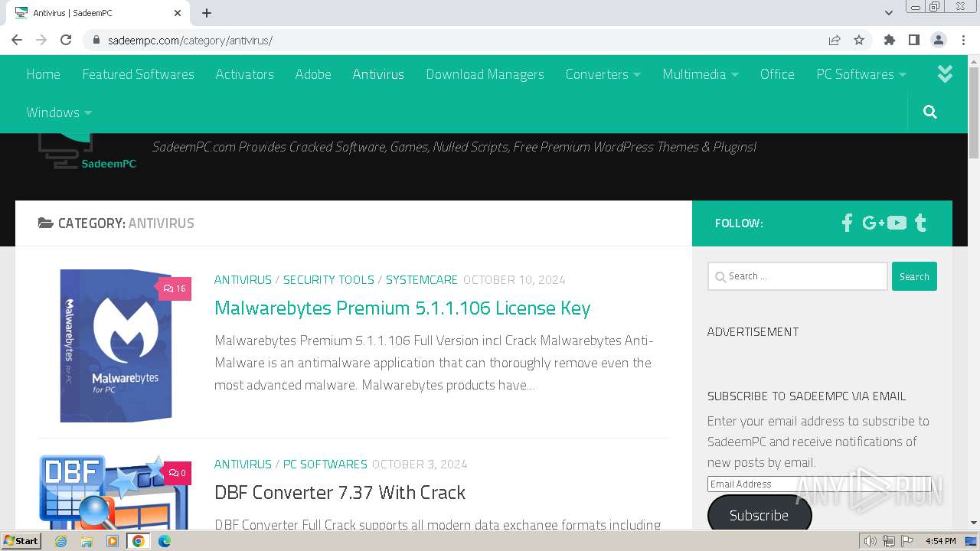
Task: Click the green Search button
Action: 914,276
